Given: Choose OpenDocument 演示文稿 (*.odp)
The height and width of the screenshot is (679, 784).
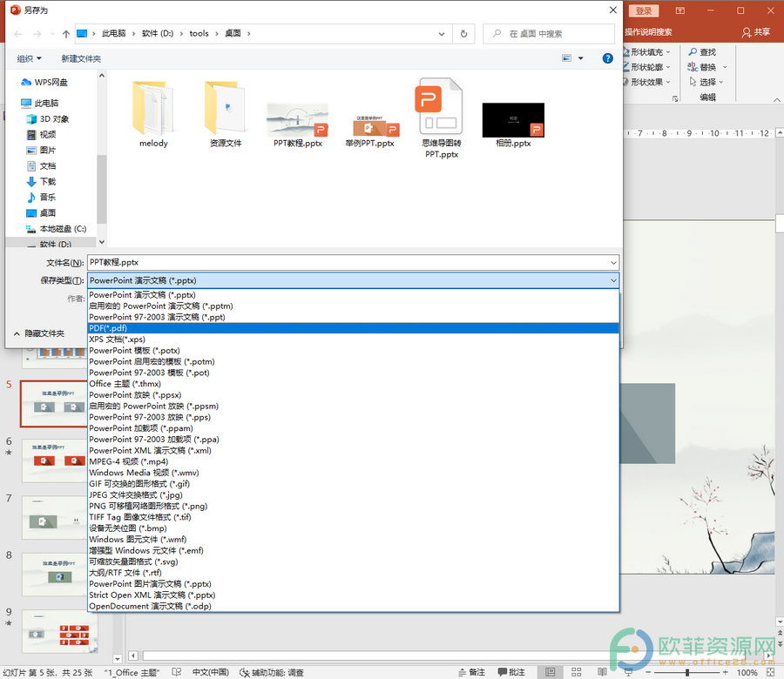Looking at the screenshot, I should coord(354,606).
